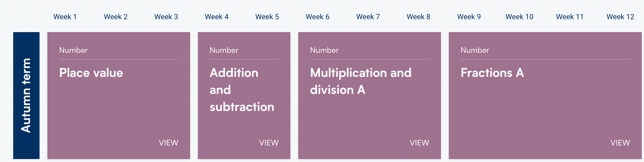Click the Addition and subtraction heading
644x162 pixels.
coord(242,90)
